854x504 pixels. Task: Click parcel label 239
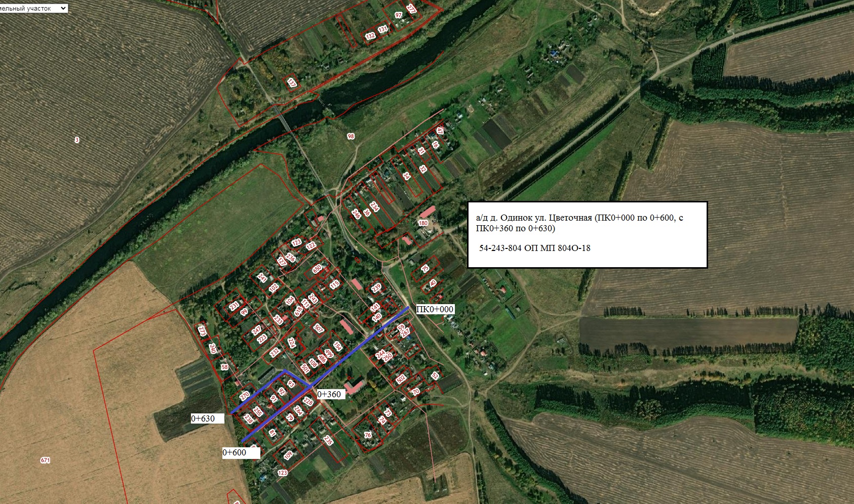pyautogui.click(x=376, y=288)
